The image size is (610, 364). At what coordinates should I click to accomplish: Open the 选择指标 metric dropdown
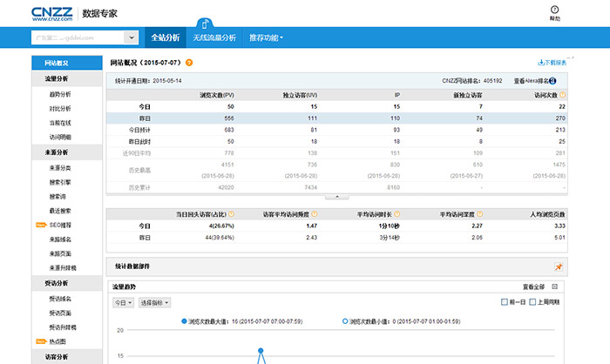pos(154,302)
